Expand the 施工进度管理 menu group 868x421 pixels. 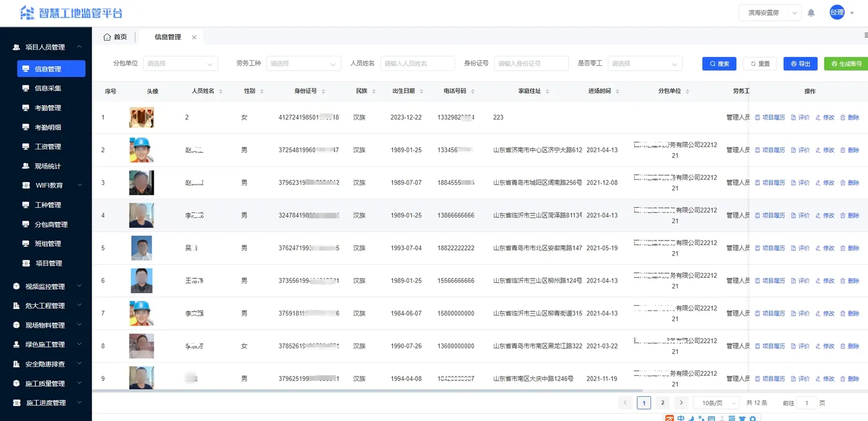coord(46,403)
